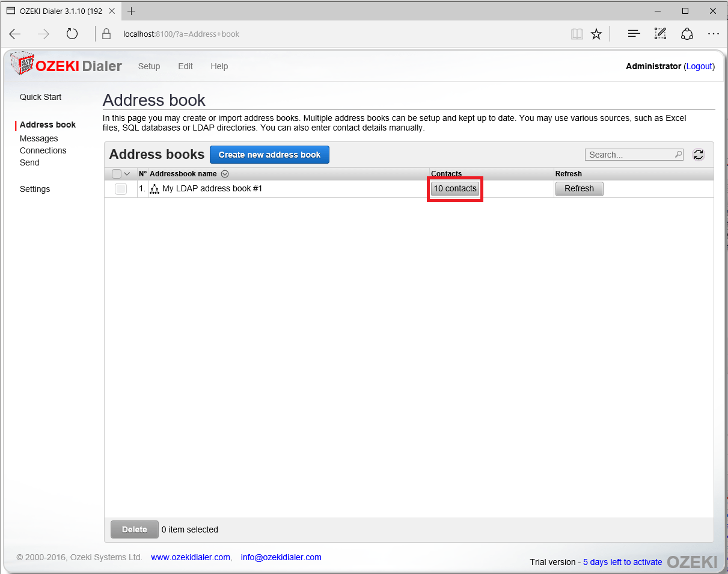Viewport: 728px width, 574px height.
Task: Open the Setup menu
Action: (x=149, y=66)
